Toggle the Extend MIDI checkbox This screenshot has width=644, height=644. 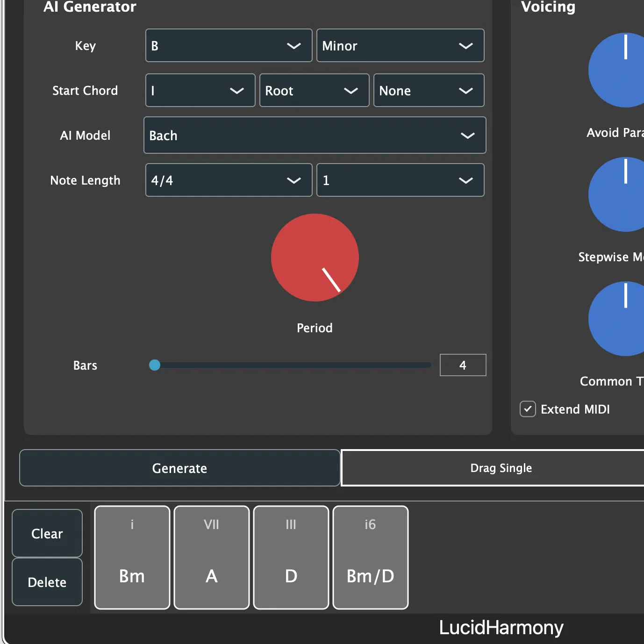click(528, 409)
